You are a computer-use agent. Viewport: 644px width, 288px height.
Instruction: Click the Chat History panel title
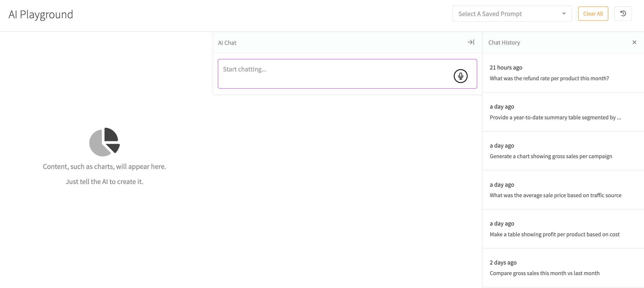coord(504,43)
